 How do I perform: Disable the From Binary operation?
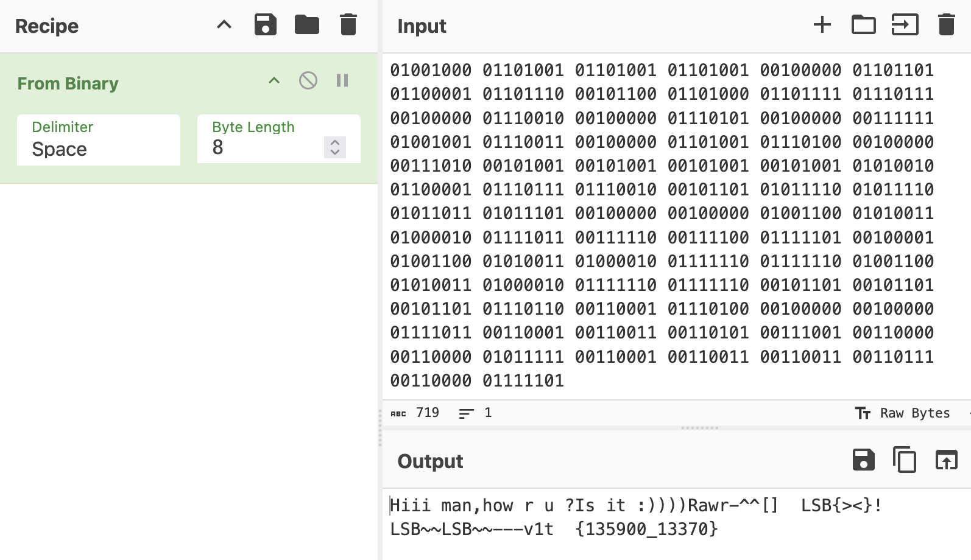click(308, 80)
